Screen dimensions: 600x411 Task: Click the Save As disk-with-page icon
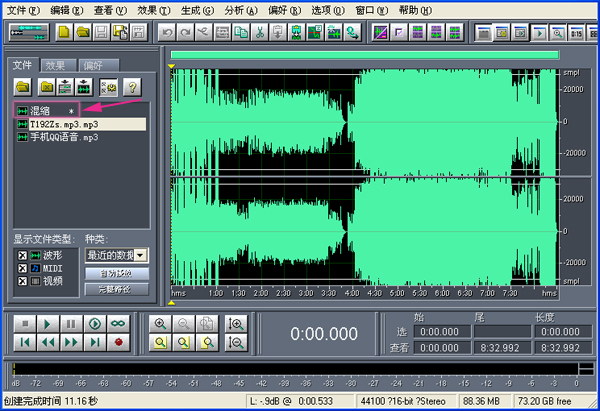point(120,32)
